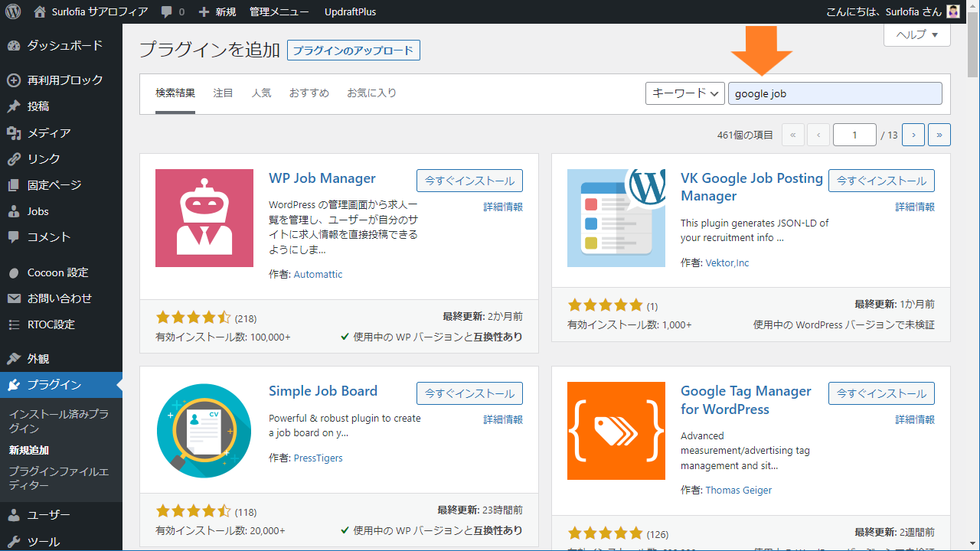Click the Cocoon 設定 circle icon
Viewport: 980px width, 551px height.
tap(13, 272)
